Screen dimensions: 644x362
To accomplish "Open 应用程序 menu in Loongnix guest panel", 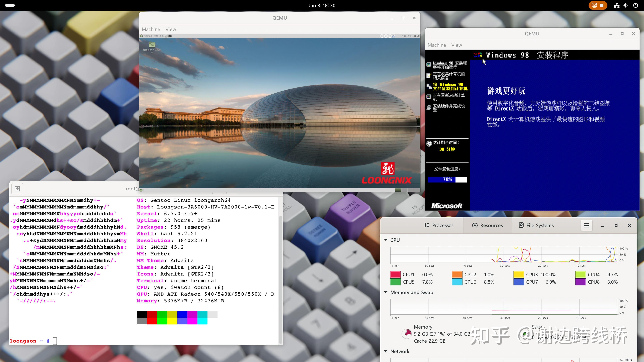I will [x=148, y=36].
